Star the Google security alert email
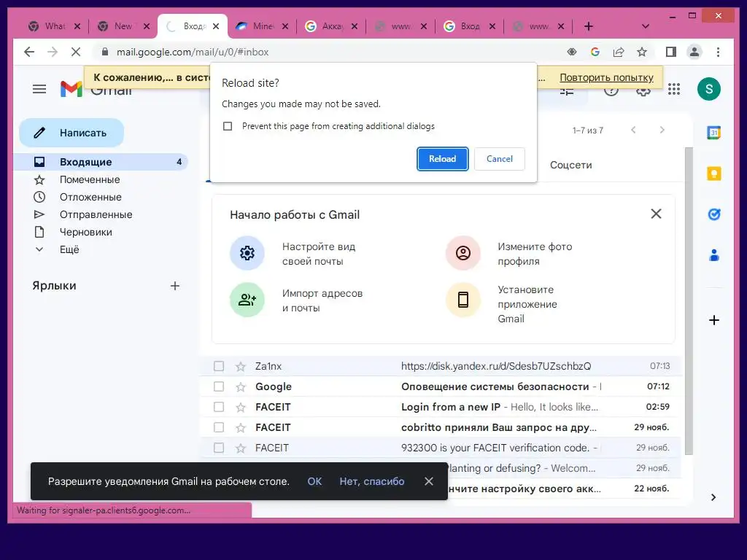 (241, 386)
